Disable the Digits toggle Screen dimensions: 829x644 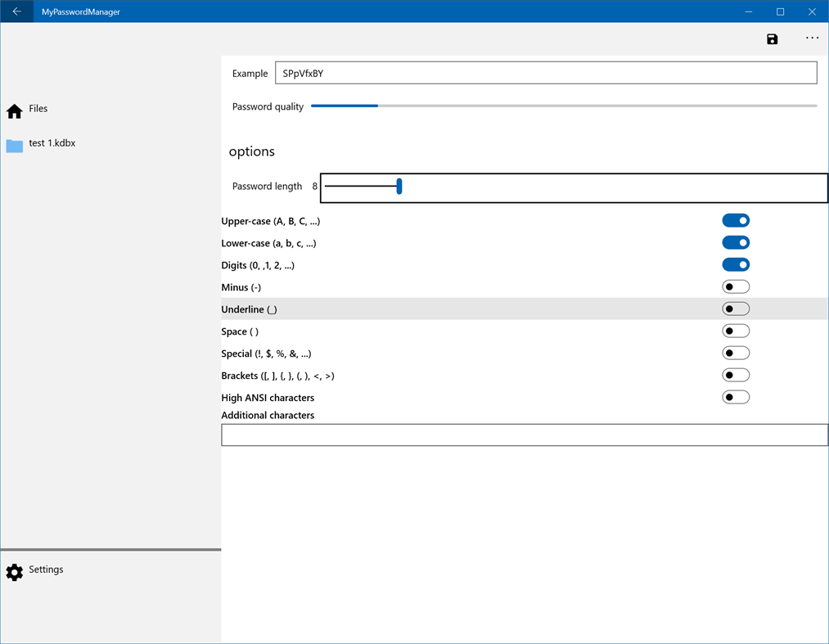point(735,263)
